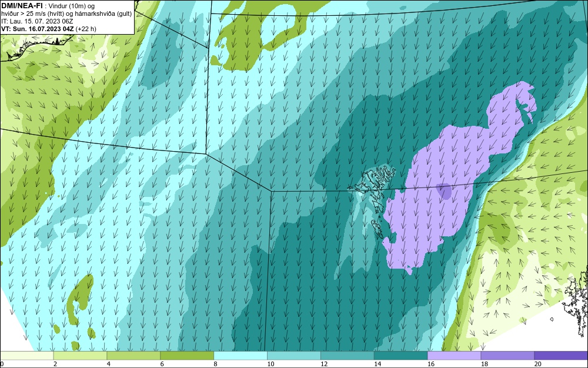Click the above 20 m/s dark purple legend swatch
The height and width of the screenshot is (368, 588).
tap(562, 356)
